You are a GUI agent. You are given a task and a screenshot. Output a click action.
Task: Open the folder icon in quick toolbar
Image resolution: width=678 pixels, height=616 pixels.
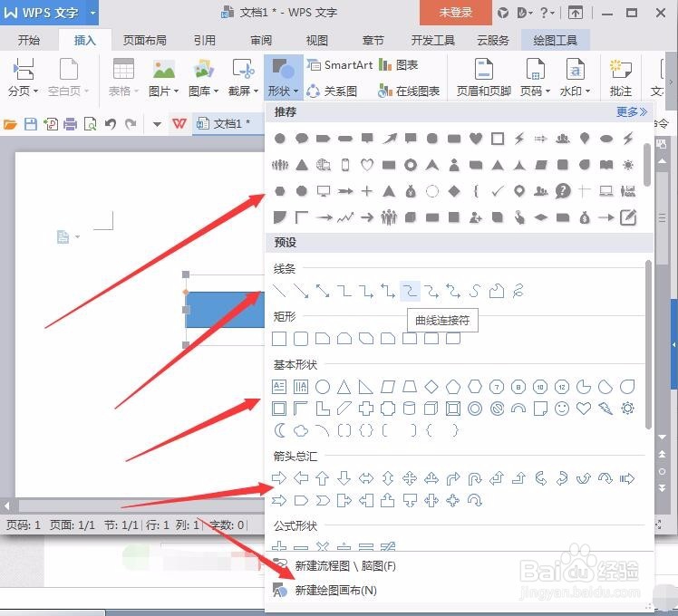pos(10,124)
